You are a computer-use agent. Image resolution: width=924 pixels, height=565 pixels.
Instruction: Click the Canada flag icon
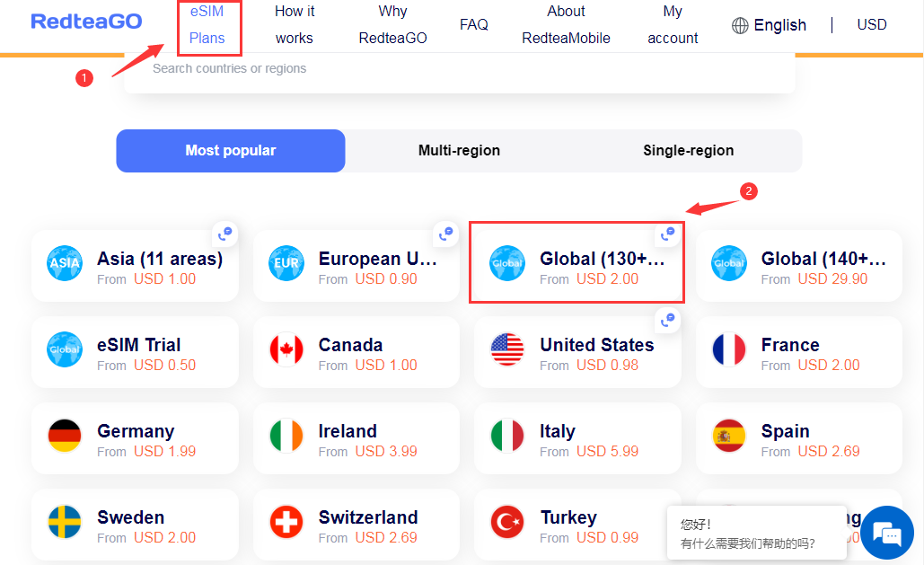point(286,350)
